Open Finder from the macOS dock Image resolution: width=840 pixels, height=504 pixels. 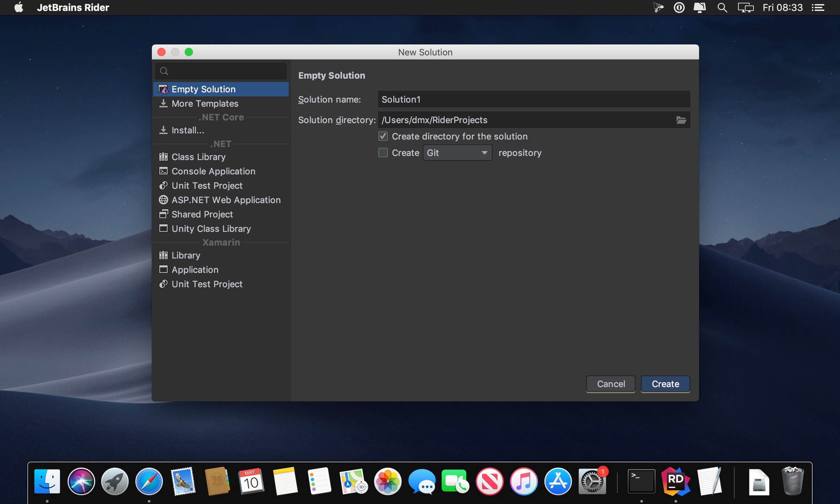[48, 480]
